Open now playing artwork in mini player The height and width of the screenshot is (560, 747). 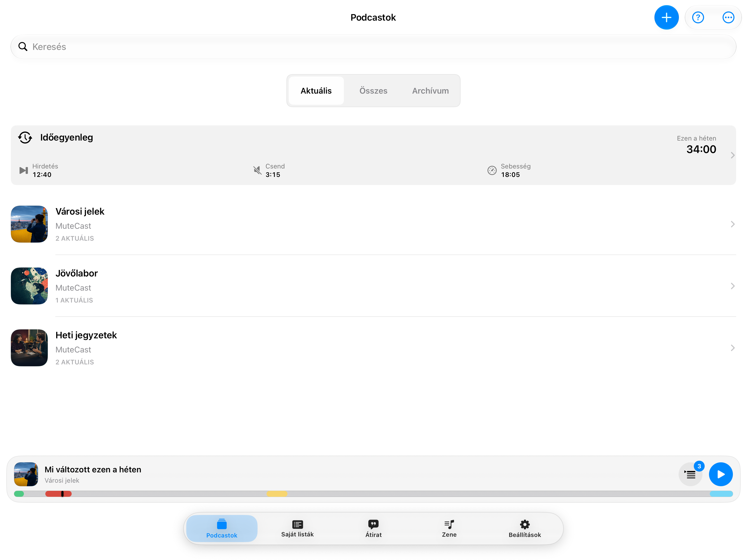tap(26, 474)
